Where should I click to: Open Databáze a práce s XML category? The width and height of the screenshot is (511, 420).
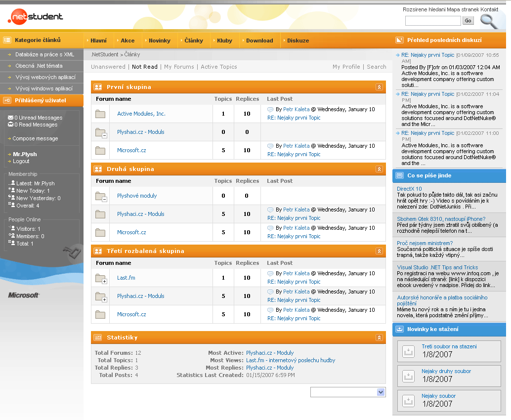click(x=44, y=54)
